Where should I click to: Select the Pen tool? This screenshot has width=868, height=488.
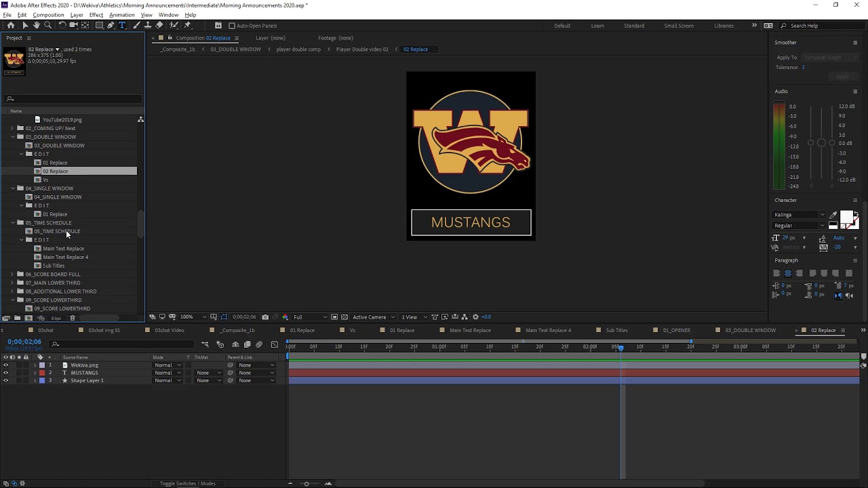(x=111, y=25)
